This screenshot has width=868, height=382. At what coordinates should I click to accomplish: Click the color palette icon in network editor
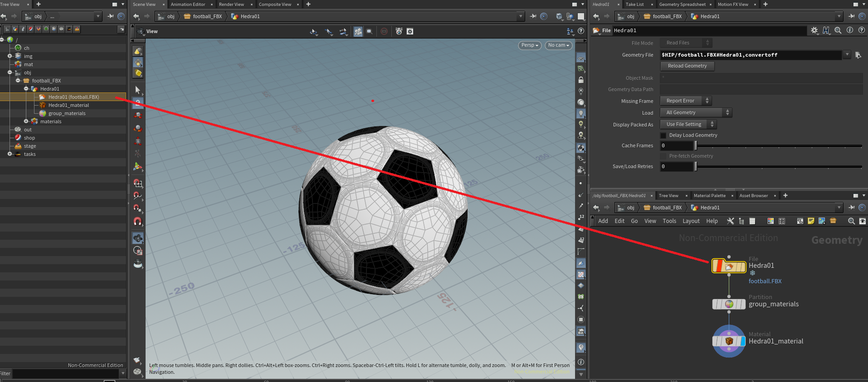point(770,221)
